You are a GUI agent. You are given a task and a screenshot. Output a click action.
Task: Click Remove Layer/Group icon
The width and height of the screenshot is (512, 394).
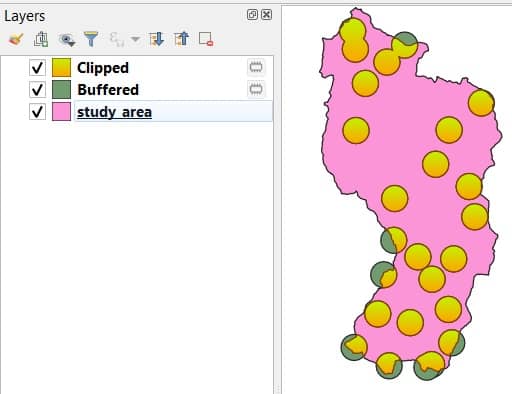[206, 39]
